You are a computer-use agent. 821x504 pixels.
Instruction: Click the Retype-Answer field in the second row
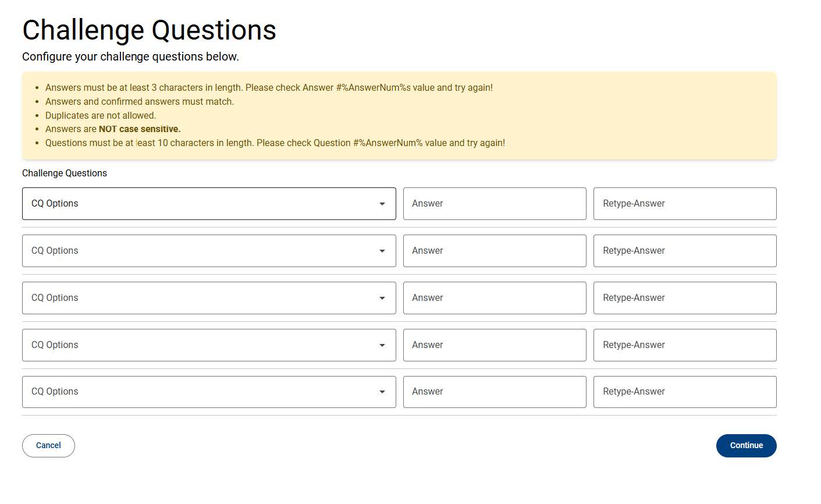[684, 251]
